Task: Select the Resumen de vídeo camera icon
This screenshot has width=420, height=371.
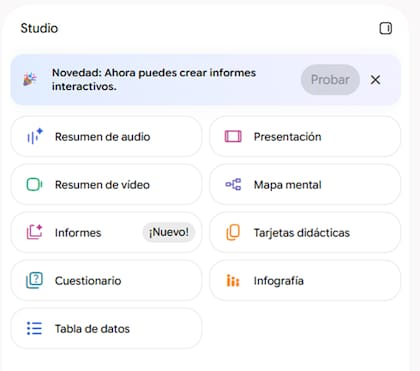Action: [x=34, y=185]
